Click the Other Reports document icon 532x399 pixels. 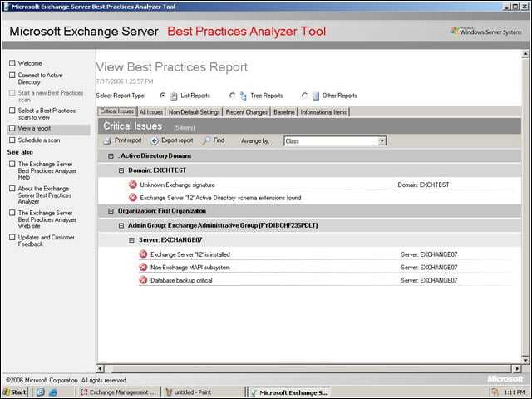(316, 96)
